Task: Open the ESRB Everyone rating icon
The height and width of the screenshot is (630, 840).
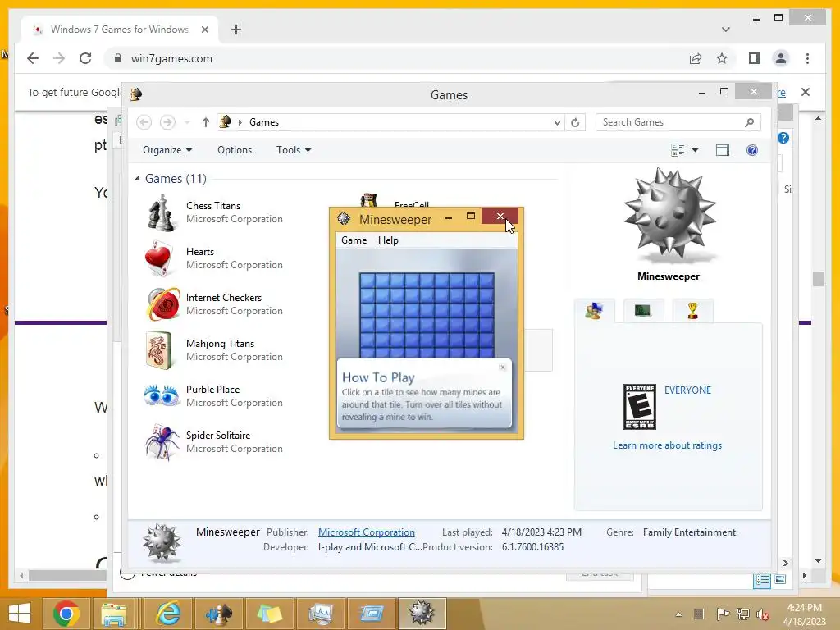Action: pyautogui.click(x=640, y=407)
